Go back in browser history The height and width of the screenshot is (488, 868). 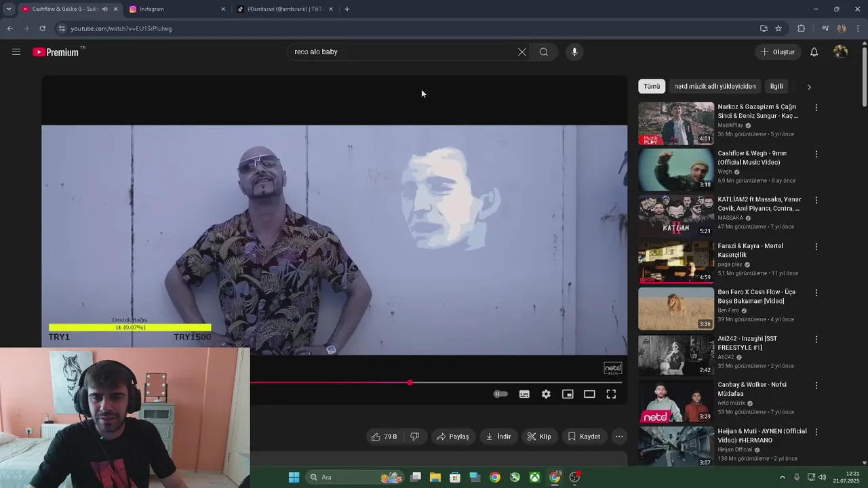[9, 28]
